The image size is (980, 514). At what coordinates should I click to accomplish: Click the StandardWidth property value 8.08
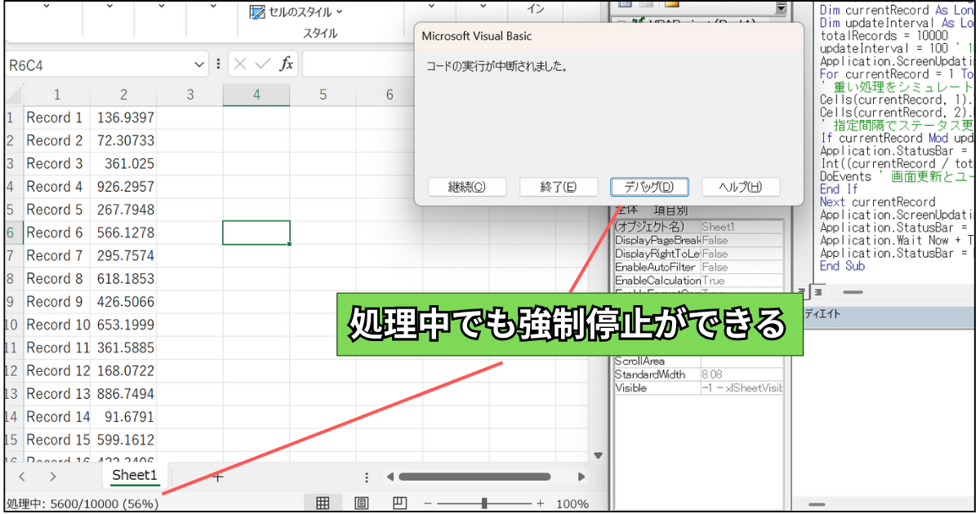tap(742, 374)
